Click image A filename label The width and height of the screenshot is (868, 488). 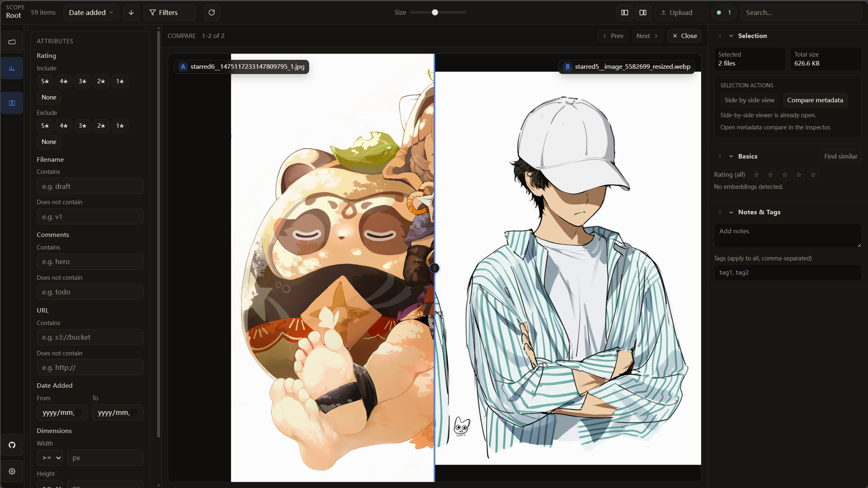pos(242,67)
